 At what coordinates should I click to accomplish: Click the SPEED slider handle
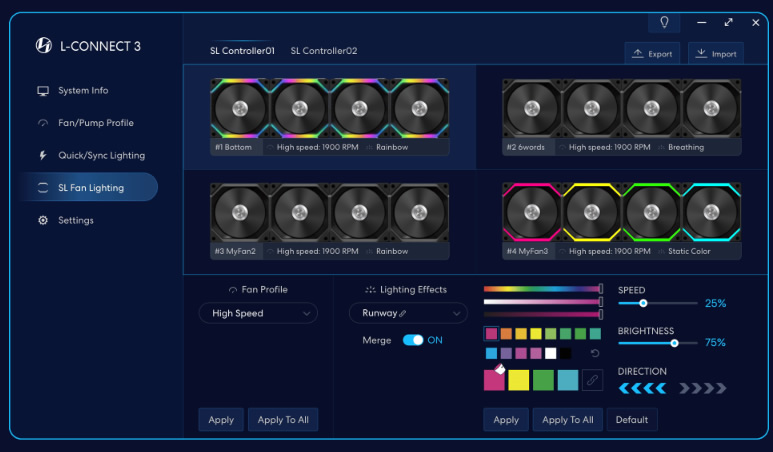coord(643,303)
